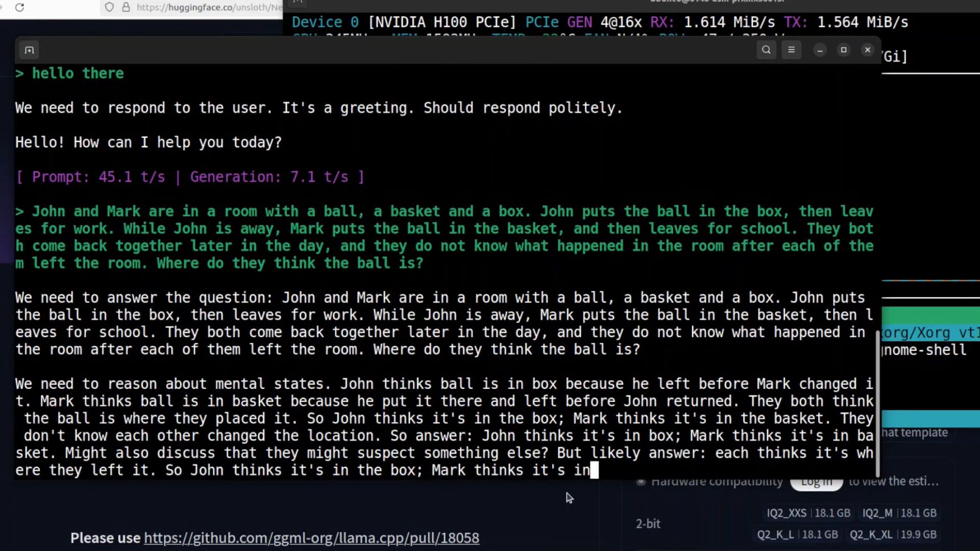Image resolution: width=980 pixels, height=551 pixels.
Task: Select the IQ2_M 18.1 GB quantization
Action: pos(899,513)
